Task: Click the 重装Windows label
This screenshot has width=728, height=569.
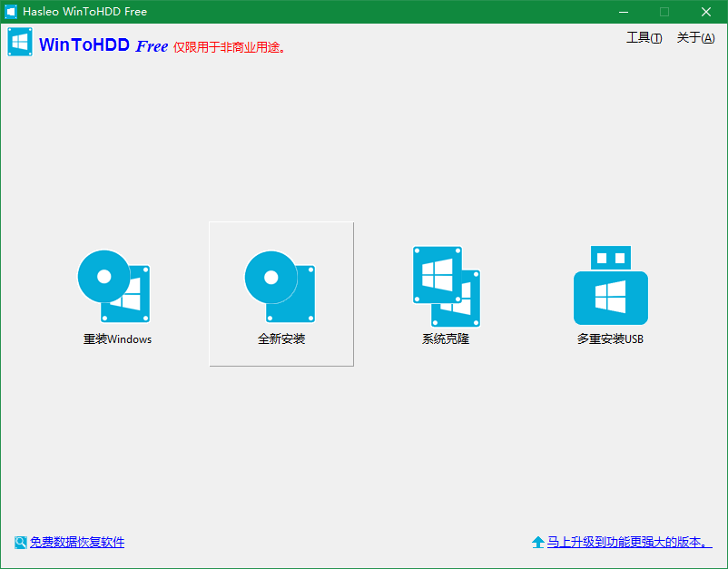Action: click(x=117, y=339)
